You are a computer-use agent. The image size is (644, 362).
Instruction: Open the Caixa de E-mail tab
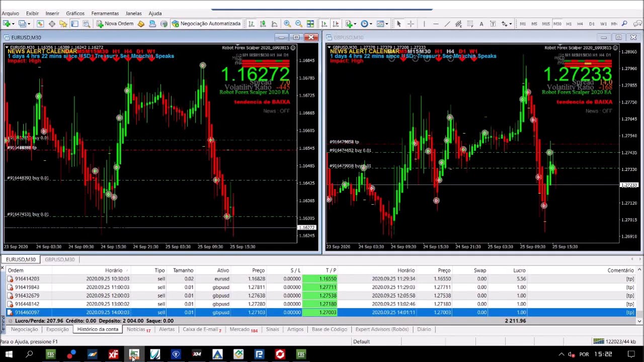coord(202,329)
